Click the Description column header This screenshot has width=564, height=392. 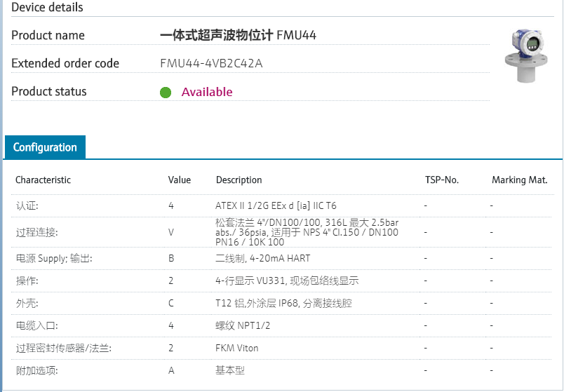pos(239,180)
